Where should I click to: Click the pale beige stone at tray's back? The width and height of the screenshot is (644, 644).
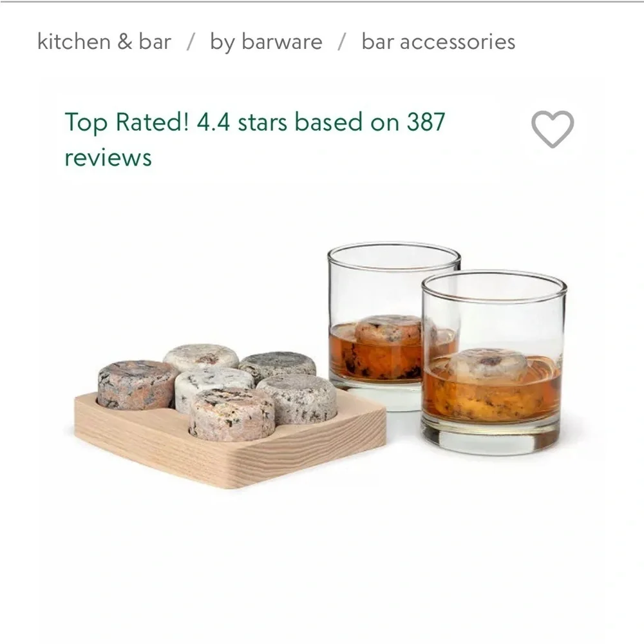coord(201,357)
